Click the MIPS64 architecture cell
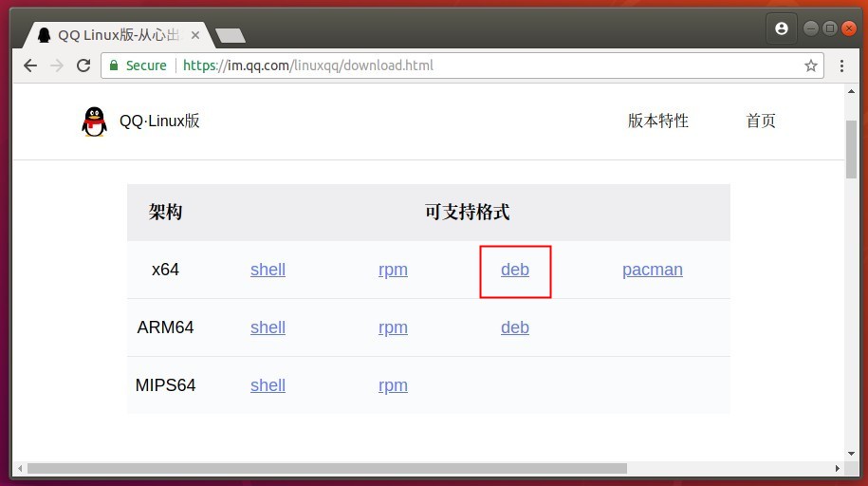 tap(165, 385)
